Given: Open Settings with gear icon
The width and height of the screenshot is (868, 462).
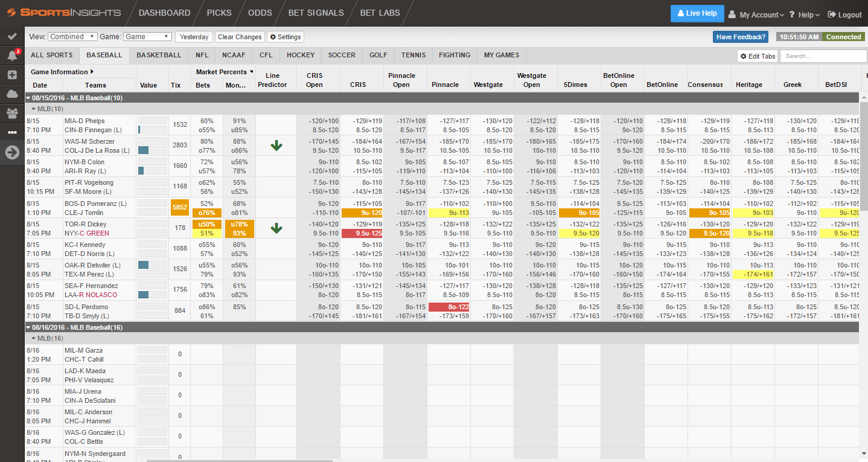Looking at the screenshot, I should pos(286,37).
